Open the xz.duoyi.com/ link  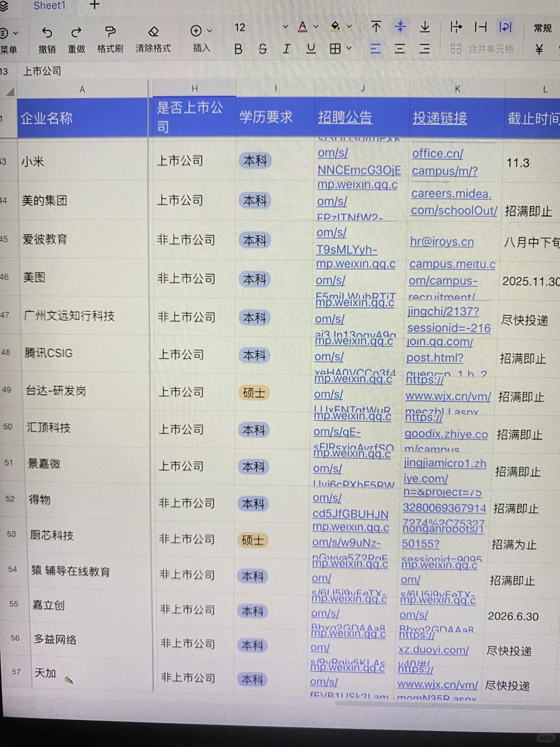433,650
